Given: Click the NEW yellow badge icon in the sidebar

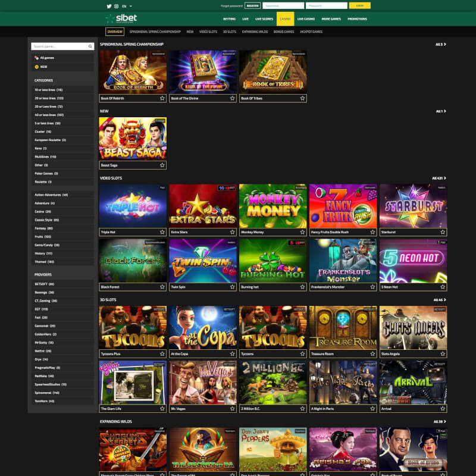Looking at the screenshot, I should click(x=36, y=67).
